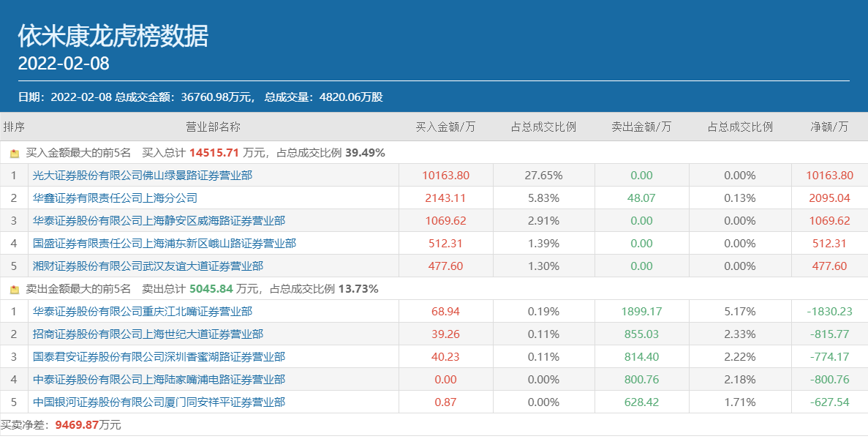Image resolution: width=868 pixels, height=439 pixels.
Task: Open 国泰君安深圳香蜜湖路营业部 link
Action: [x=159, y=357]
